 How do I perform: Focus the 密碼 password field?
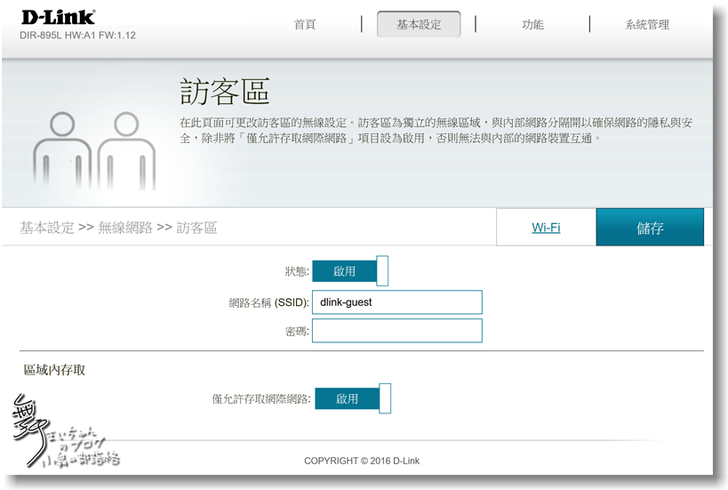[x=397, y=331]
